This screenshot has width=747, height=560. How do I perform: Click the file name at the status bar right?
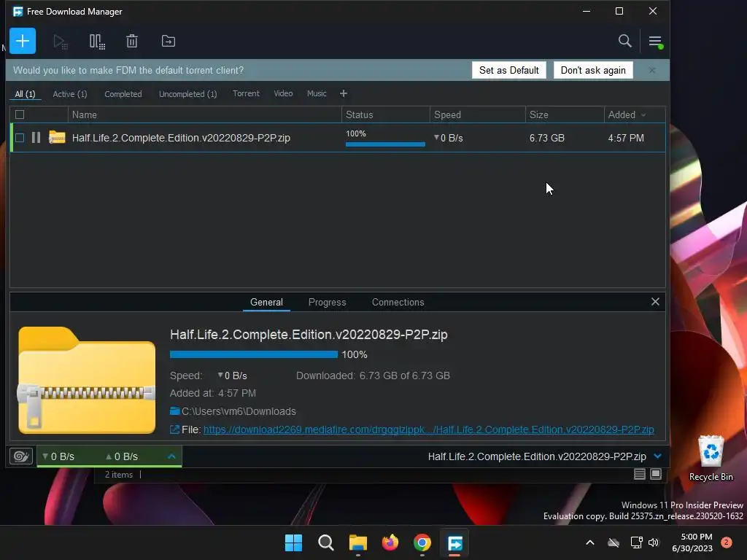click(x=537, y=456)
